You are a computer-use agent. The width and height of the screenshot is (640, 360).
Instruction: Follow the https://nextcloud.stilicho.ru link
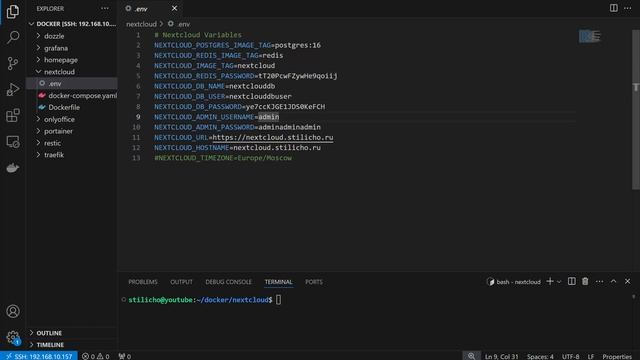pos(273,137)
